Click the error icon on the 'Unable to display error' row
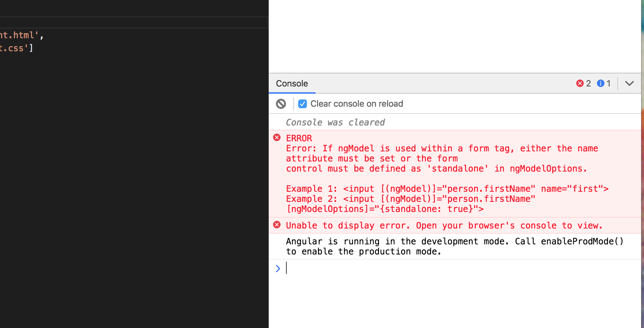Screen dimensions: 644x328 click(x=277, y=225)
